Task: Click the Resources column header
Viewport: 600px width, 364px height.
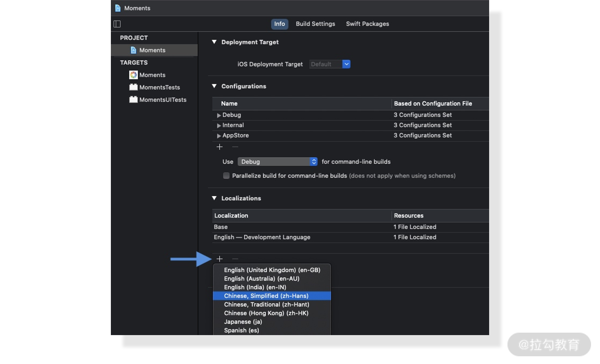Action: 440,215
